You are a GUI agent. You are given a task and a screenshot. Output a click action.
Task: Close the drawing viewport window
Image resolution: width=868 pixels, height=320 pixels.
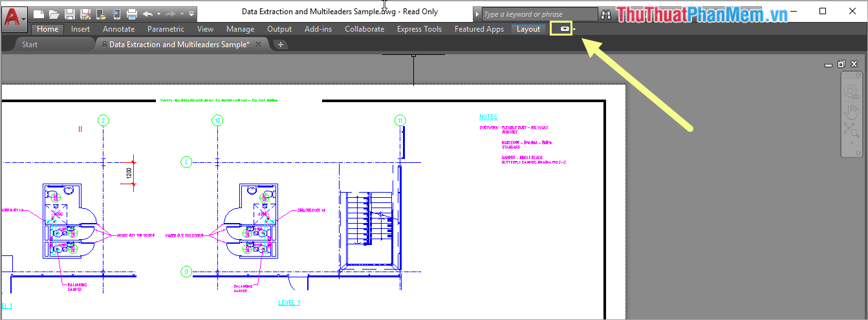point(854,64)
